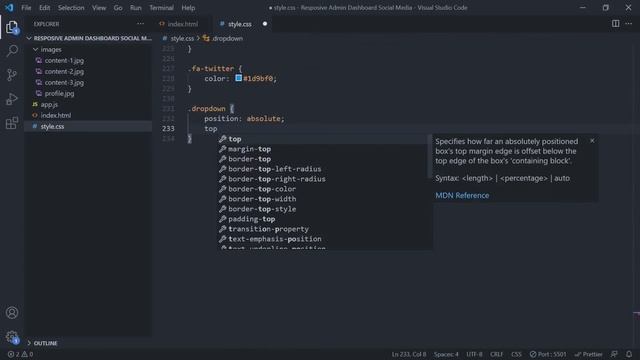Click CRLF end-of-line selector
This screenshot has height=360, width=640.
[x=496, y=354]
